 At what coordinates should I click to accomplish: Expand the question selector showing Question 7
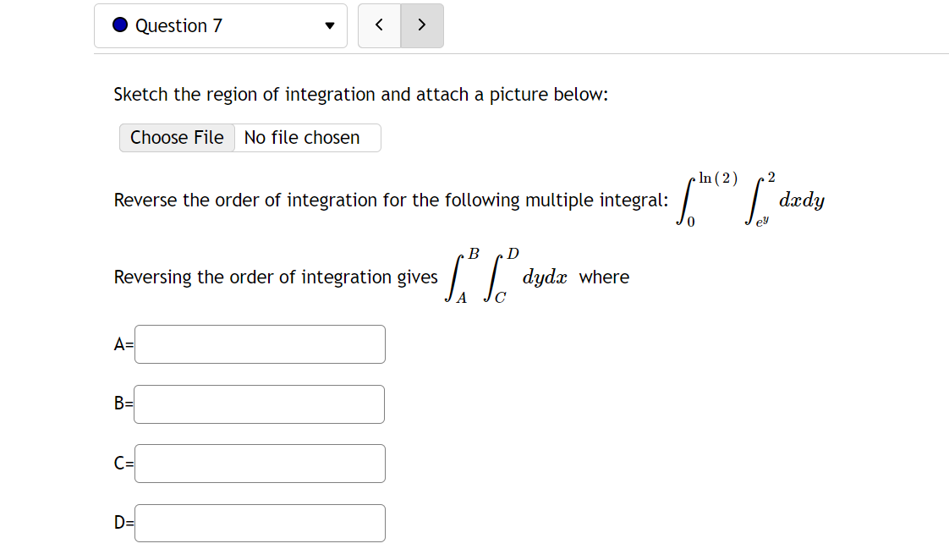tap(330, 26)
